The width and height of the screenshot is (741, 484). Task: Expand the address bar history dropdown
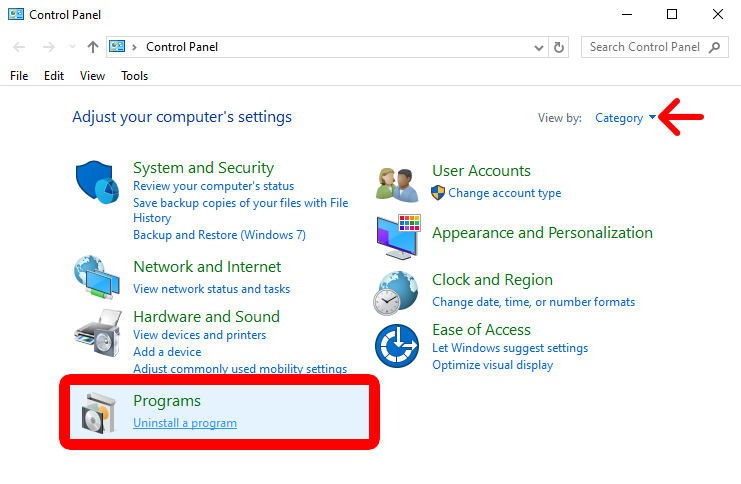[540, 47]
